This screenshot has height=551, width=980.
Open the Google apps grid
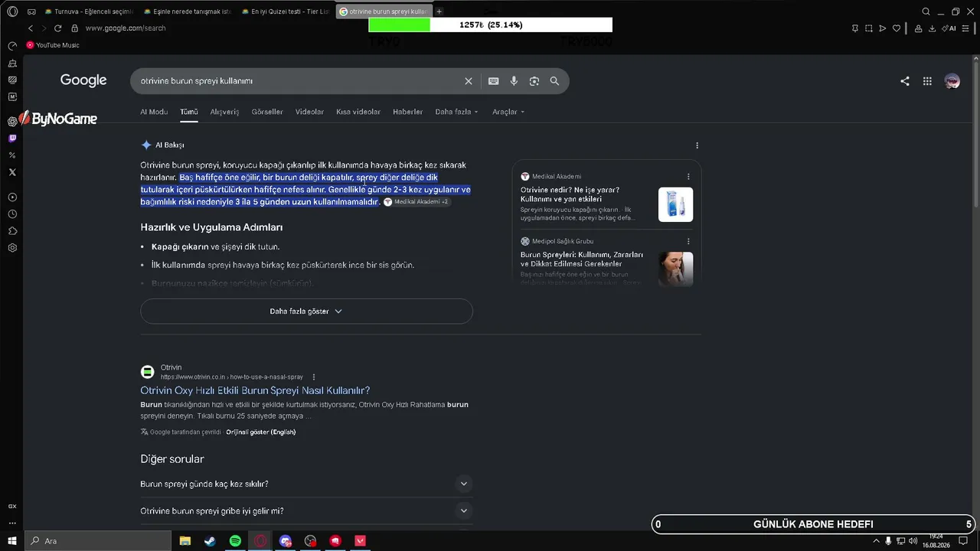point(927,81)
